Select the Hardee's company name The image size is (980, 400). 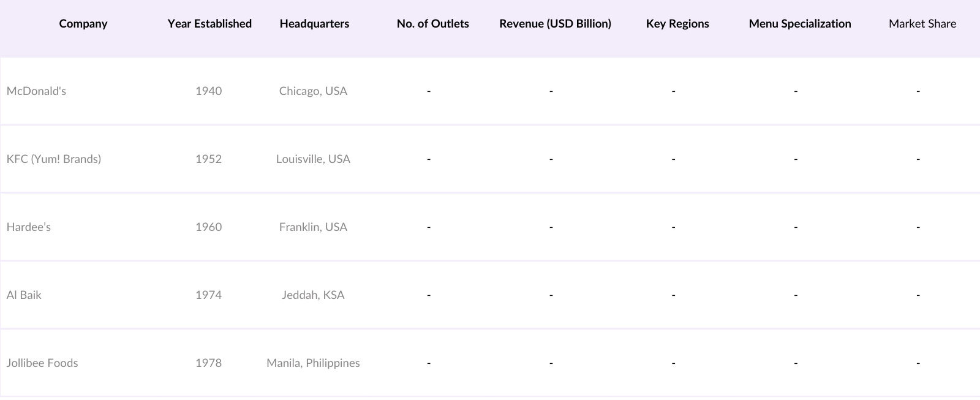click(x=29, y=227)
